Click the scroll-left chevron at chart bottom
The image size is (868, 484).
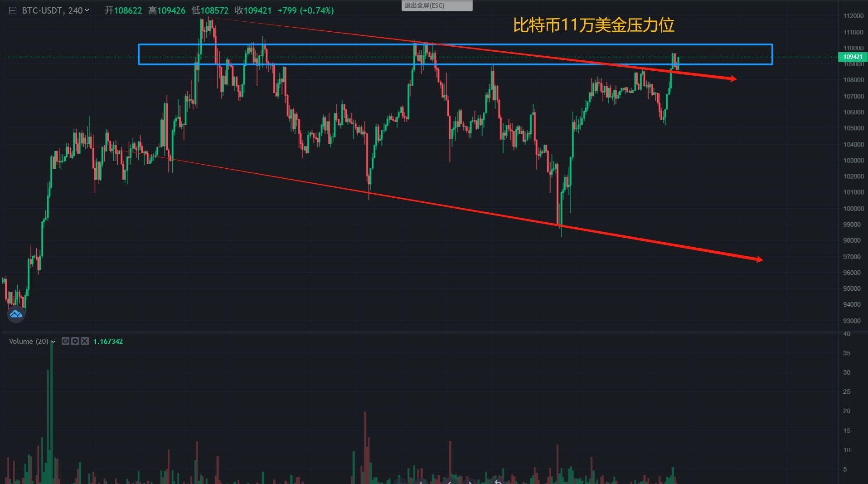coord(449,482)
